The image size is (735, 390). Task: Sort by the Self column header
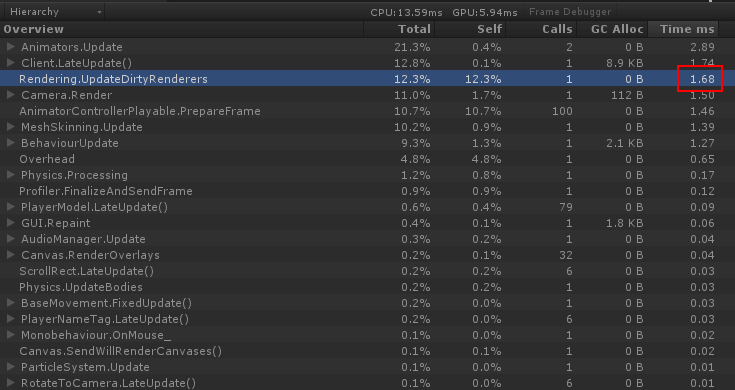[471, 29]
